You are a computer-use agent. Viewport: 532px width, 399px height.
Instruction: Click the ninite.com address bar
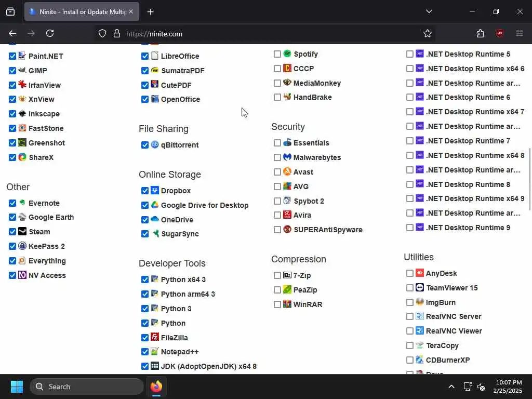264,34
